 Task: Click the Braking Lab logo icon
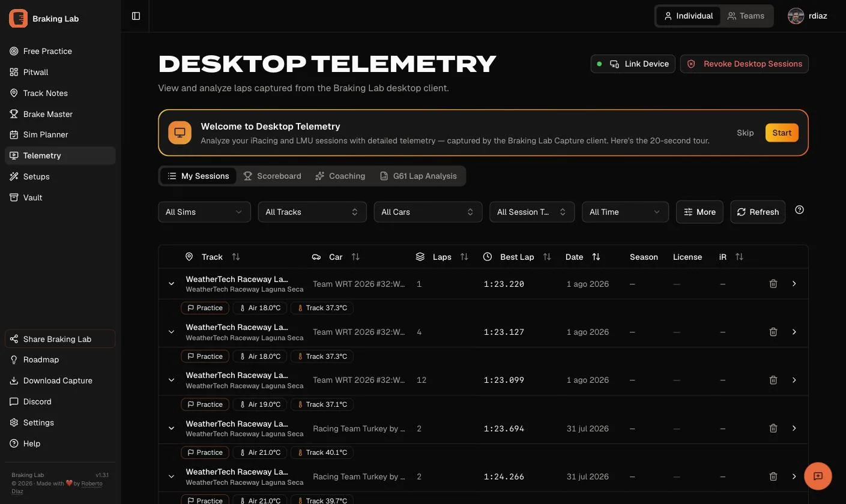pyautogui.click(x=18, y=19)
